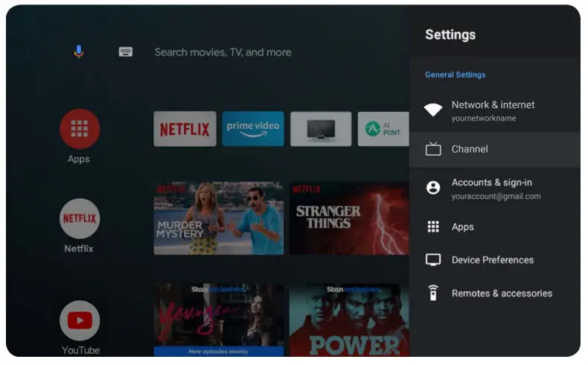Click the New episodes weekly banner
Image resolution: width=588 pixels, height=365 pixels.
pos(219,352)
